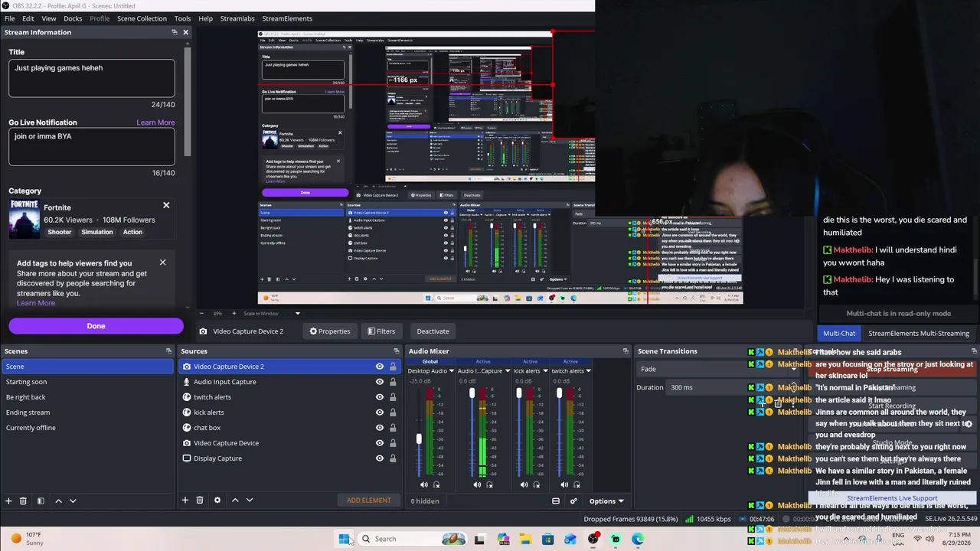Mute the twitch alerts audio channel
The width and height of the screenshot is (980, 551).
click(x=564, y=484)
